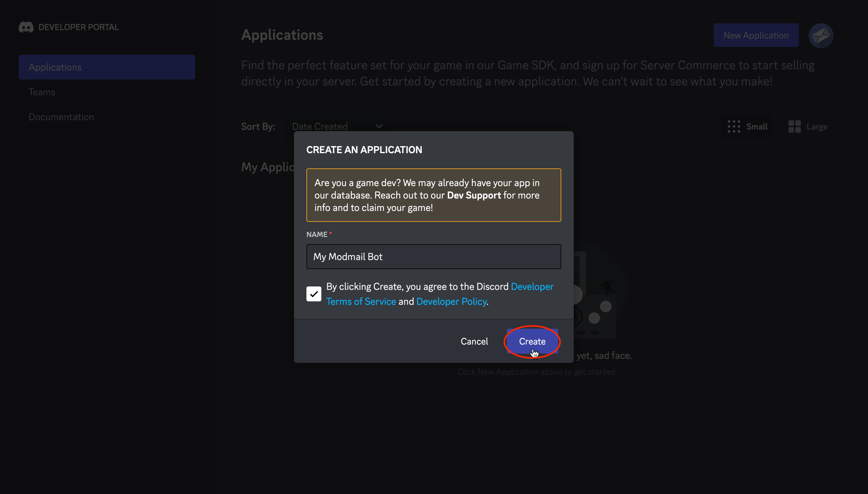Screen dimensions: 868x494
Task: Click the New Application button
Action: pyautogui.click(x=756, y=35)
